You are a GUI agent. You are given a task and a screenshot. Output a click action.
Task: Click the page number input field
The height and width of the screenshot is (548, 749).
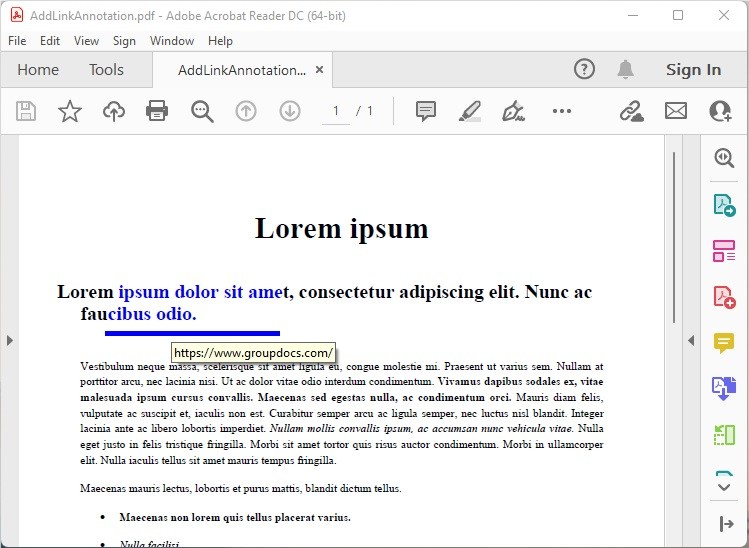pyautogui.click(x=336, y=111)
